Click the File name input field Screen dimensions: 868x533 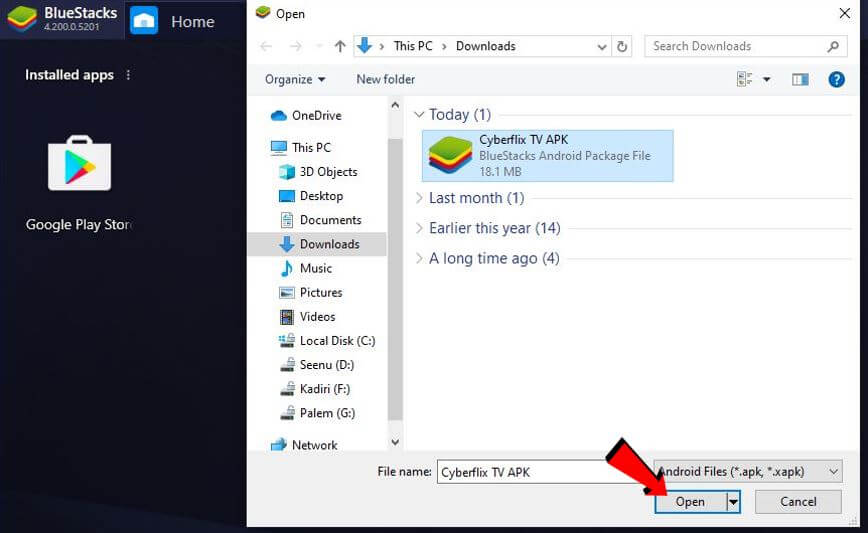[540, 472]
